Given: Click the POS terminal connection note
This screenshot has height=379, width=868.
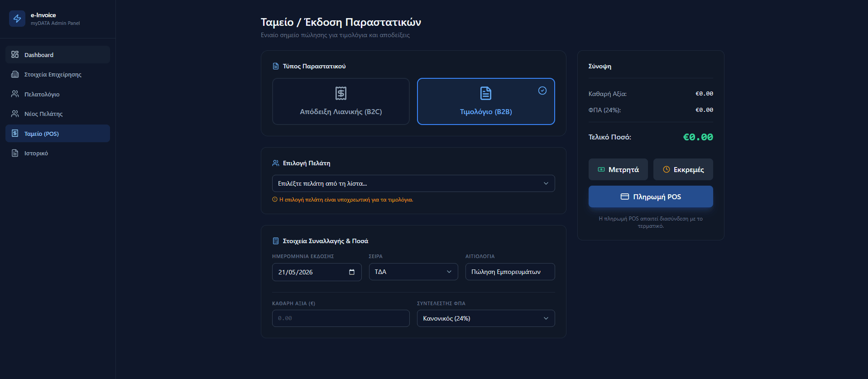Looking at the screenshot, I should pyautogui.click(x=651, y=222).
